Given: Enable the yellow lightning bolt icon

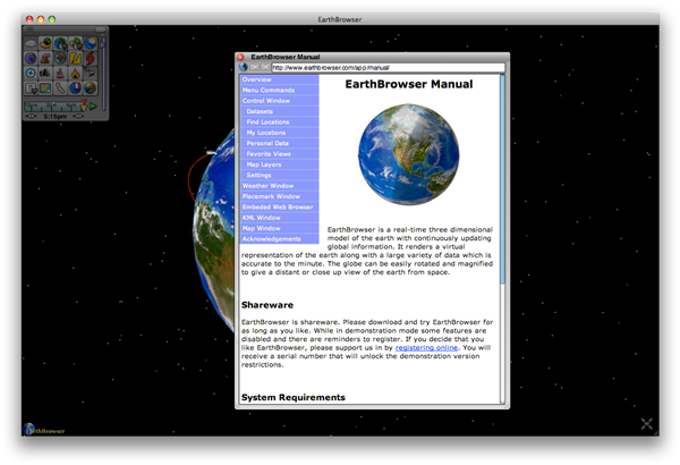Looking at the screenshot, I should [75, 58].
